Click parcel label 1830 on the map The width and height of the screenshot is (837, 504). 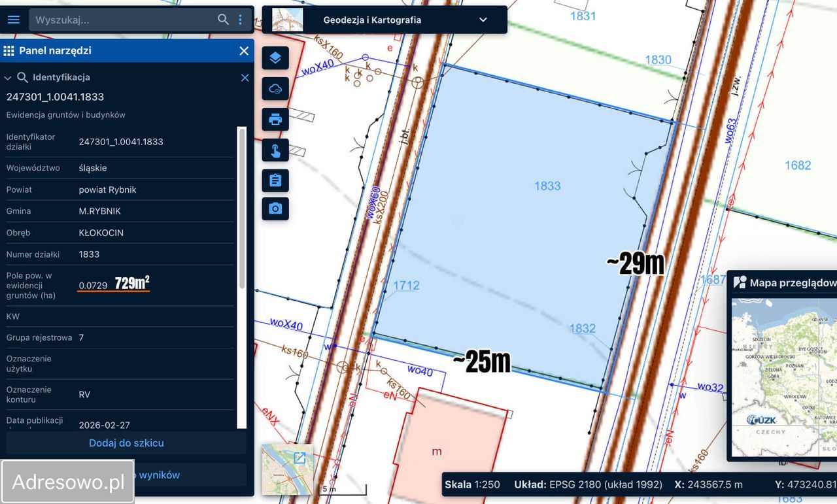click(x=658, y=59)
